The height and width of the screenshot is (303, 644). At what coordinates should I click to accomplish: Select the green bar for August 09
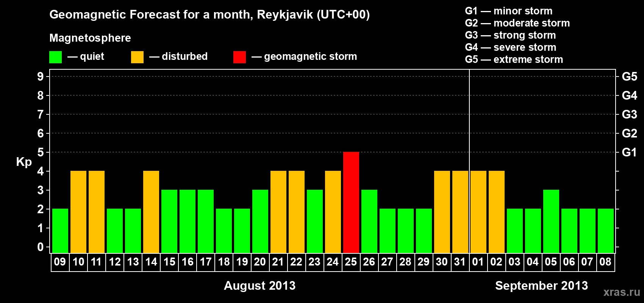click(x=60, y=231)
